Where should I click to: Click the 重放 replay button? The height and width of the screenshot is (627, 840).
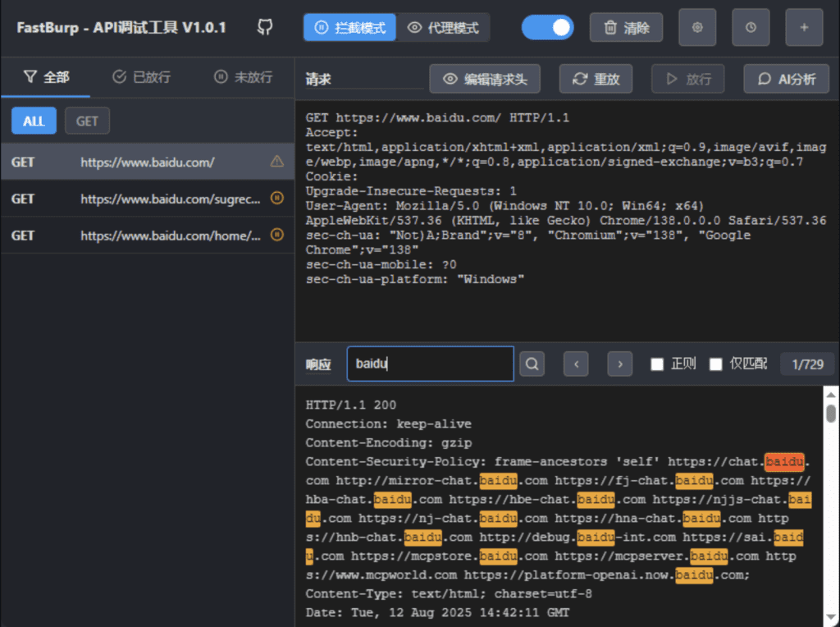(596, 80)
